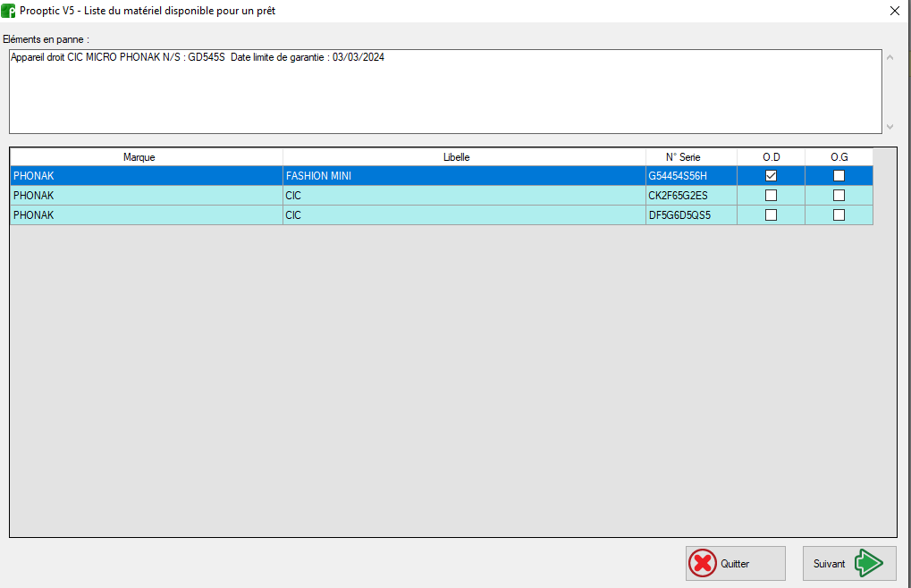
Task: Sort by the Marque column header
Action: [147, 156]
